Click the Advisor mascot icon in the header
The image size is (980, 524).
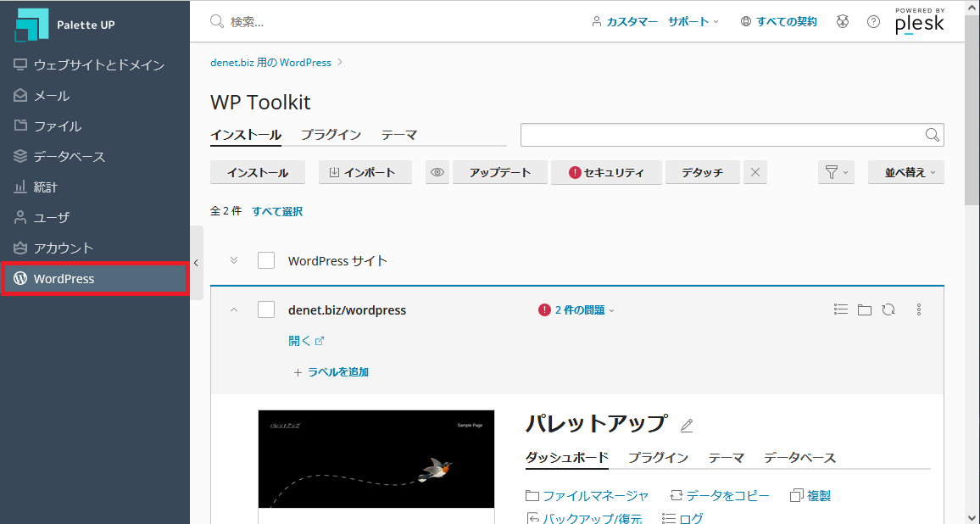pos(844,22)
